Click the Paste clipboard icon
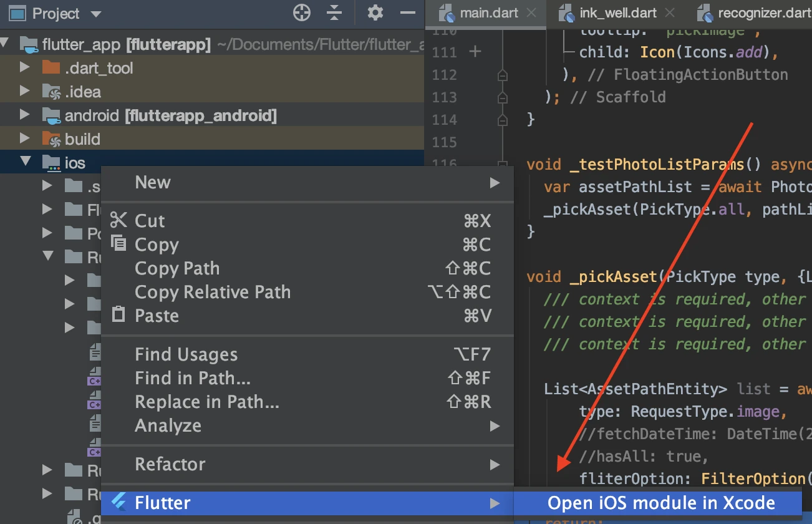Screen dimensions: 812x524 coord(118,315)
